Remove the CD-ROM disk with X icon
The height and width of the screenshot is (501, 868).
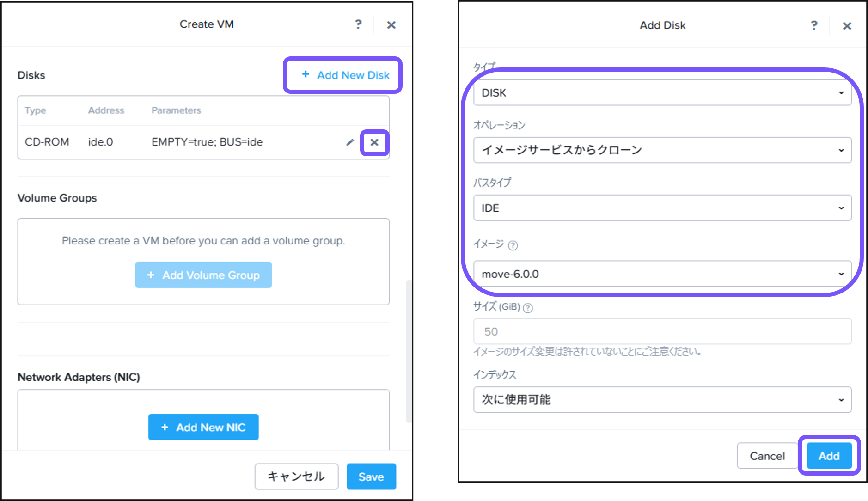(x=374, y=142)
